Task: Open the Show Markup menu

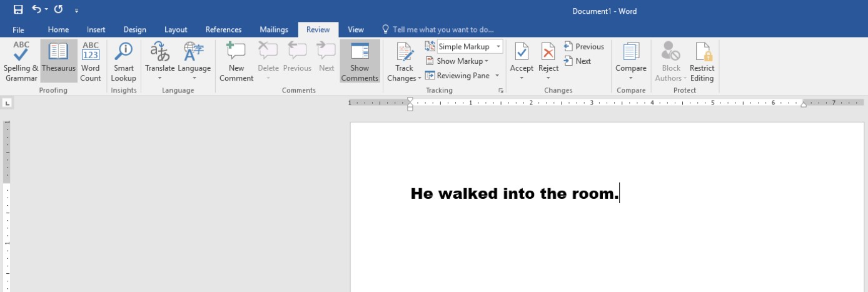Action: pos(457,61)
